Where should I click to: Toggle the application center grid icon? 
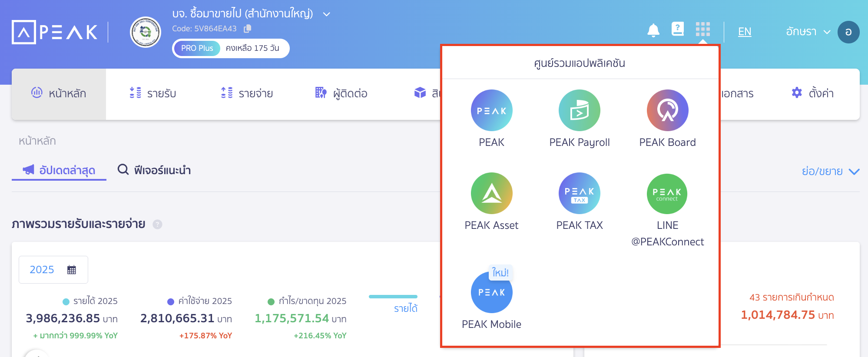[x=702, y=29]
